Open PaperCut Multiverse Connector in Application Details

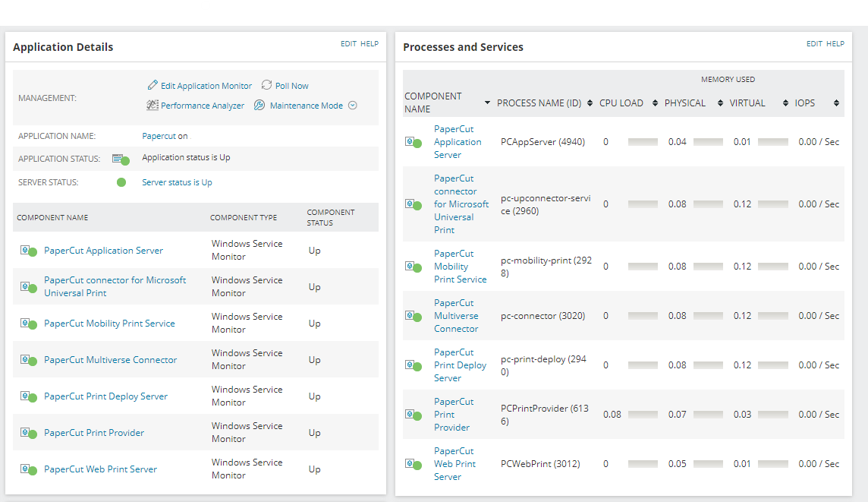(111, 360)
